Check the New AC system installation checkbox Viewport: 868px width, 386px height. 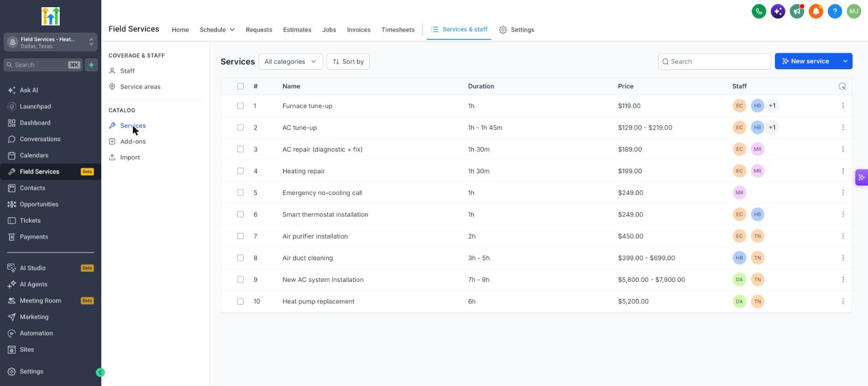click(x=240, y=280)
